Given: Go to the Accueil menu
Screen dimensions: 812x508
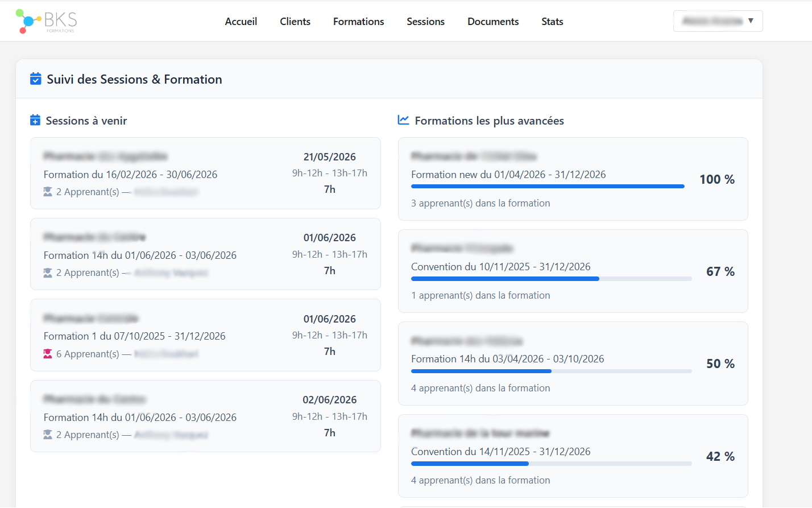Looking at the screenshot, I should pyautogui.click(x=241, y=22).
